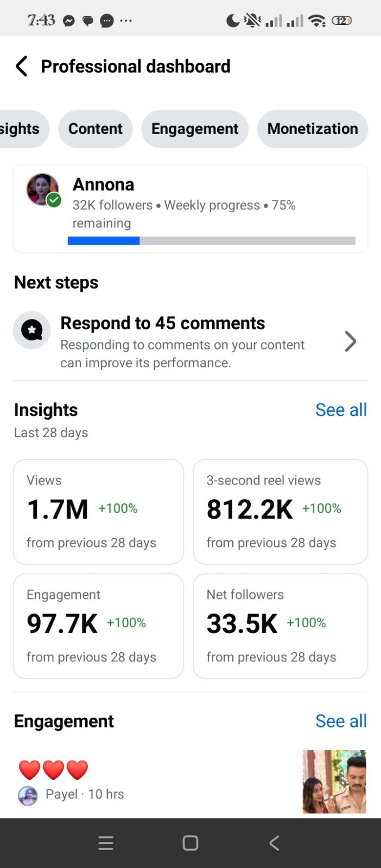Image resolution: width=381 pixels, height=868 pixels.
Task: Open Messenger notification icon in status bar
Action: click(x=69, y=21)
